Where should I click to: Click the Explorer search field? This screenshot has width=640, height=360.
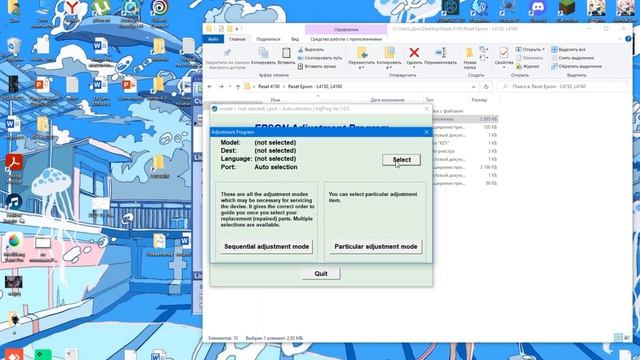coord(563,87)
